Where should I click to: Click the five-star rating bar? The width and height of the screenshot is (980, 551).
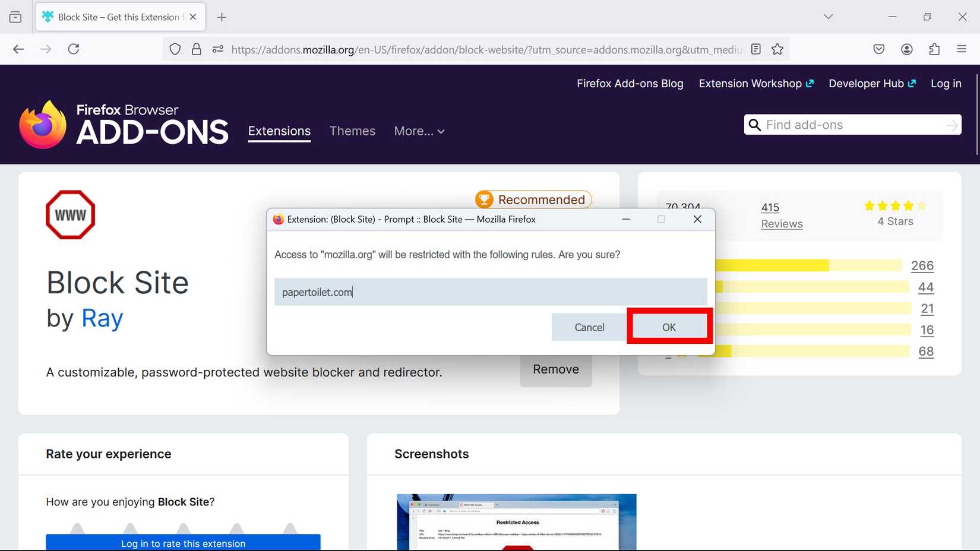(x=808, y=265)
